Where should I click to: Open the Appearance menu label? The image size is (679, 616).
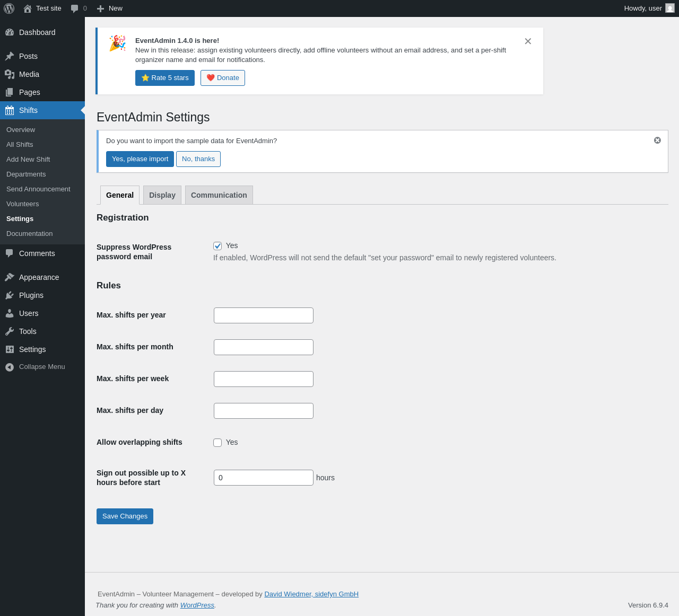point(39,277)
